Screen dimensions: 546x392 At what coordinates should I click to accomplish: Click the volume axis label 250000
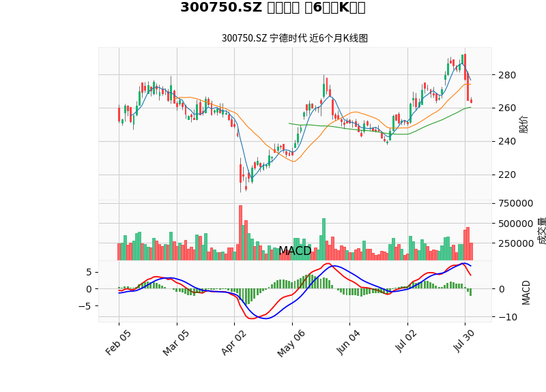coord(516,243)
